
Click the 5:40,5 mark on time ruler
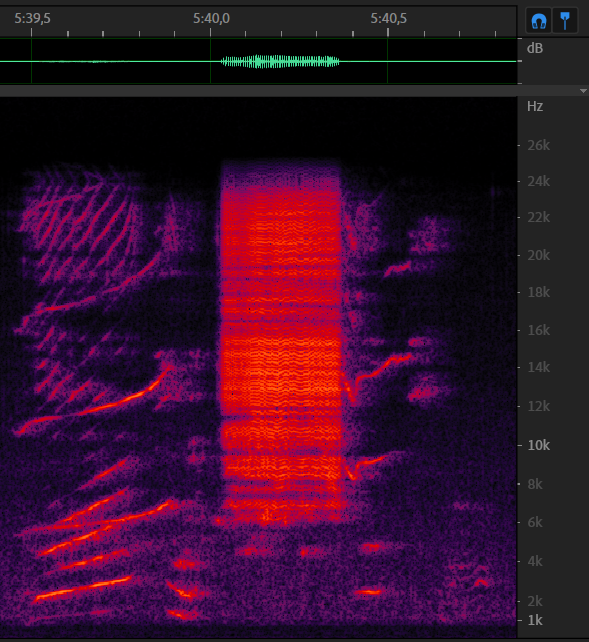tap(388, 18)
